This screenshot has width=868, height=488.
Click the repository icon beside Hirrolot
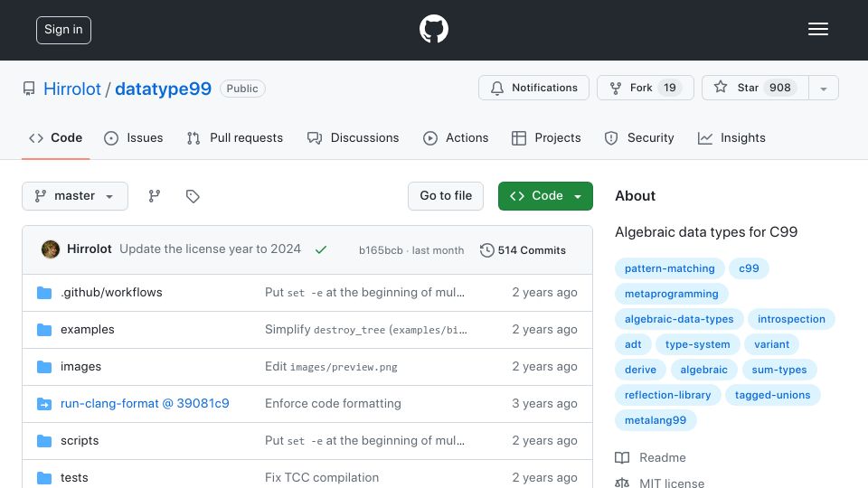click(x=29, y=89)
